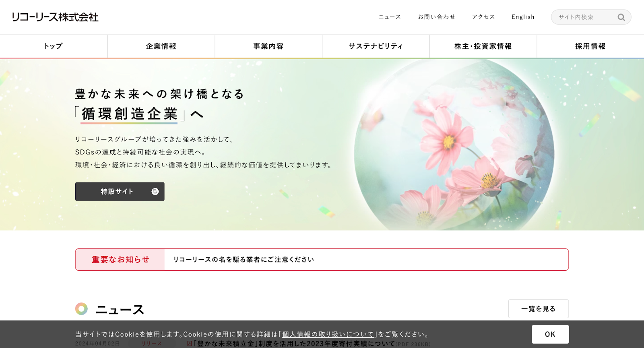Accept cookies with the OK button

(x=550, y=334)
